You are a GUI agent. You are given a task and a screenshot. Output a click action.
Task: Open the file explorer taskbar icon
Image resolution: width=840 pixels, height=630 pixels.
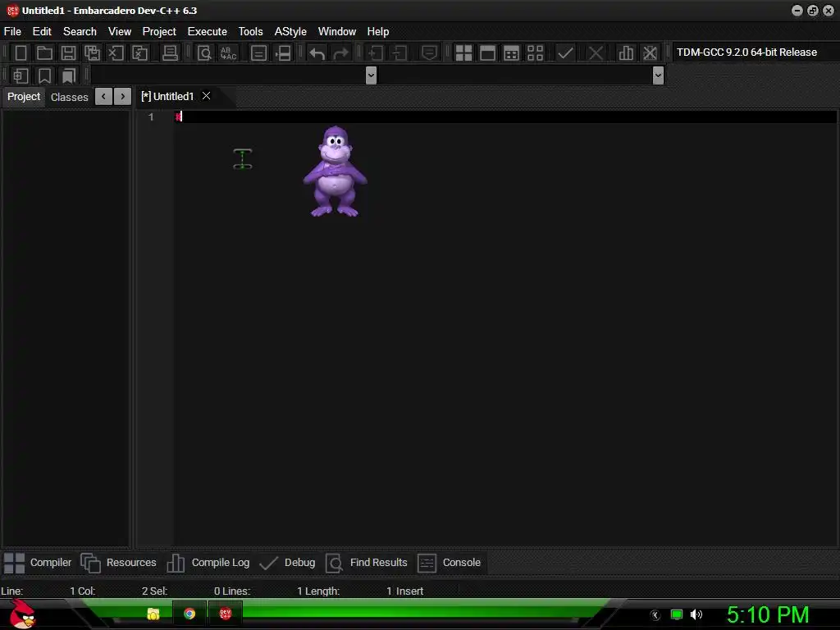tap(153, 614)
